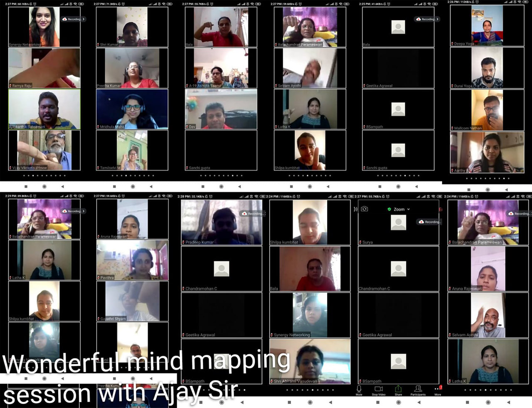Tap Android recents square below Zoom toolbar
The height and width of the screenshot is (408, 532).
[x=378, y=402]
